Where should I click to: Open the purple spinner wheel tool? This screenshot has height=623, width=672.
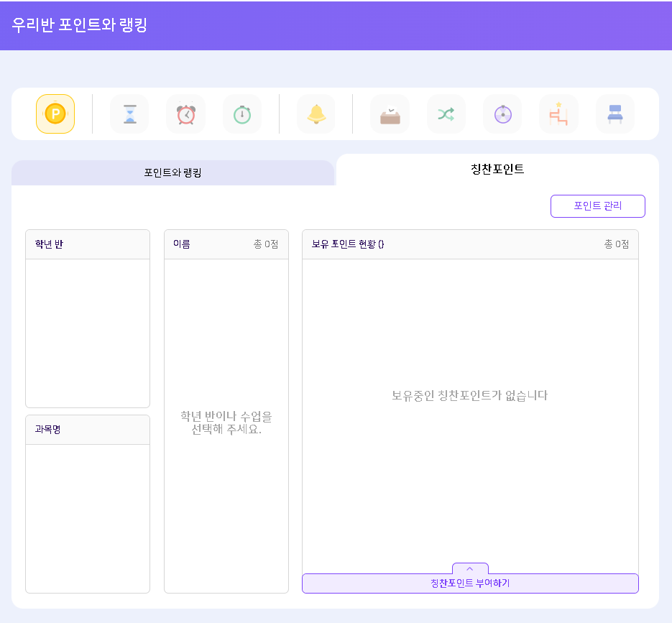pyautogui.click(x=502, y=114)
